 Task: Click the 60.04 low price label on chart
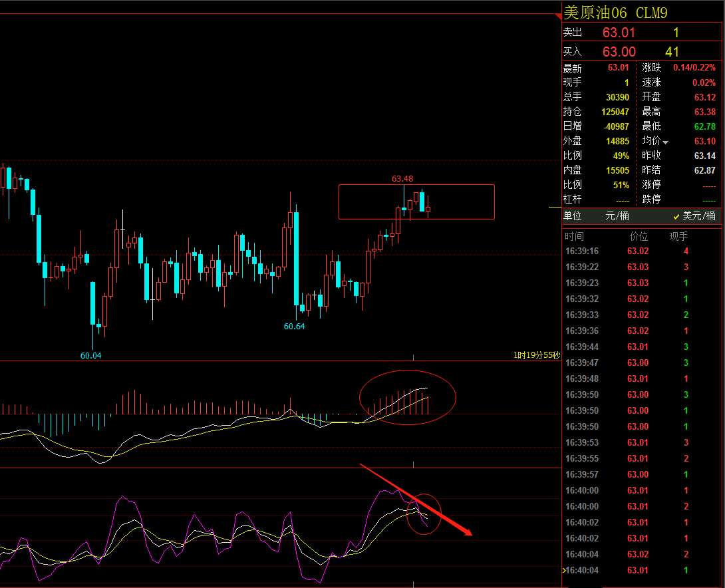click(x=90, y=355)
